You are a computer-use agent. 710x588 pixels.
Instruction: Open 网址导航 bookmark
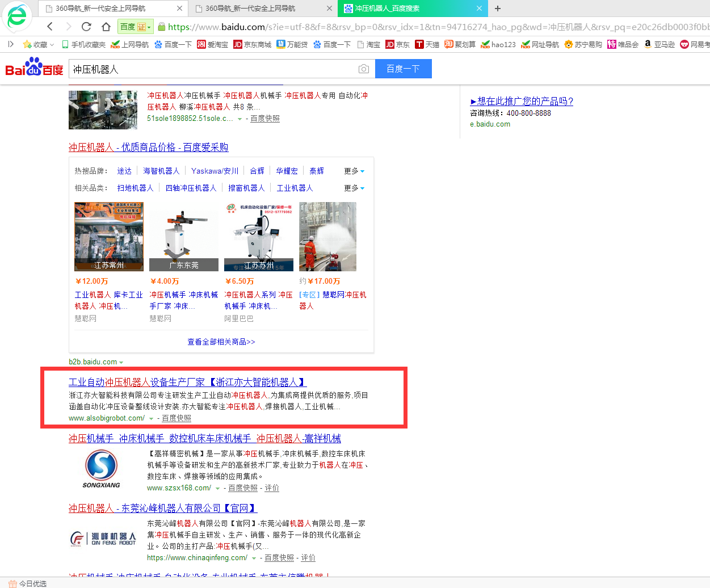[540, 44]
